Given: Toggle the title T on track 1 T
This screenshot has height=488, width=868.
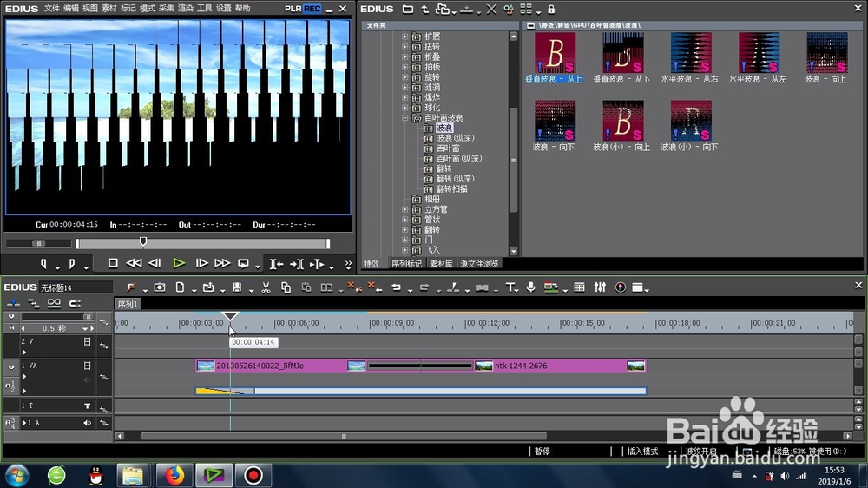Looking at the screenshot, I should pyautogui.click(x=87, y=406).
